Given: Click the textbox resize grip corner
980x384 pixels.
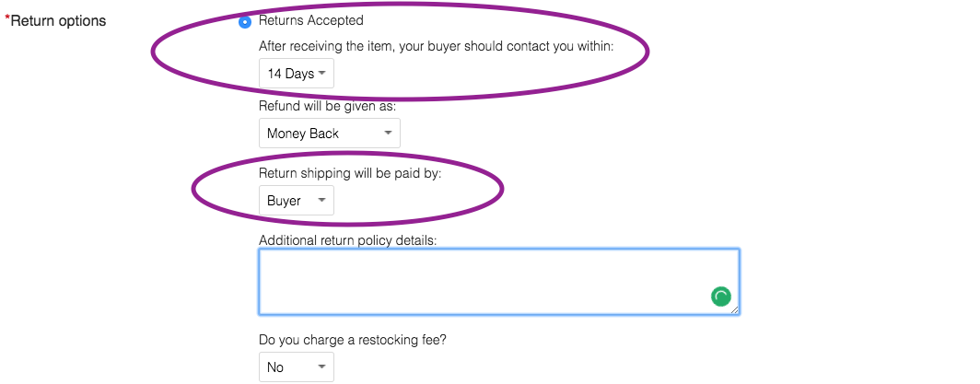Looking at the screenshot, I should (734, 309).
